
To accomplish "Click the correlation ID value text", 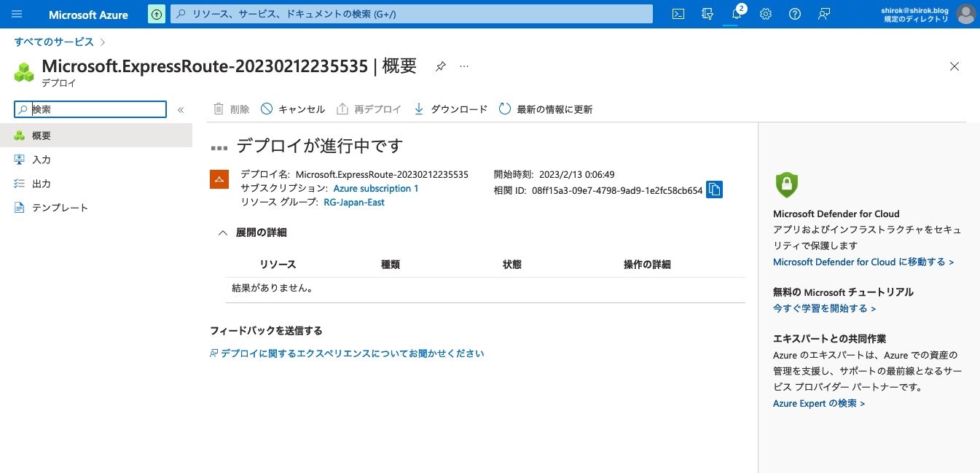I will point(617,190).
